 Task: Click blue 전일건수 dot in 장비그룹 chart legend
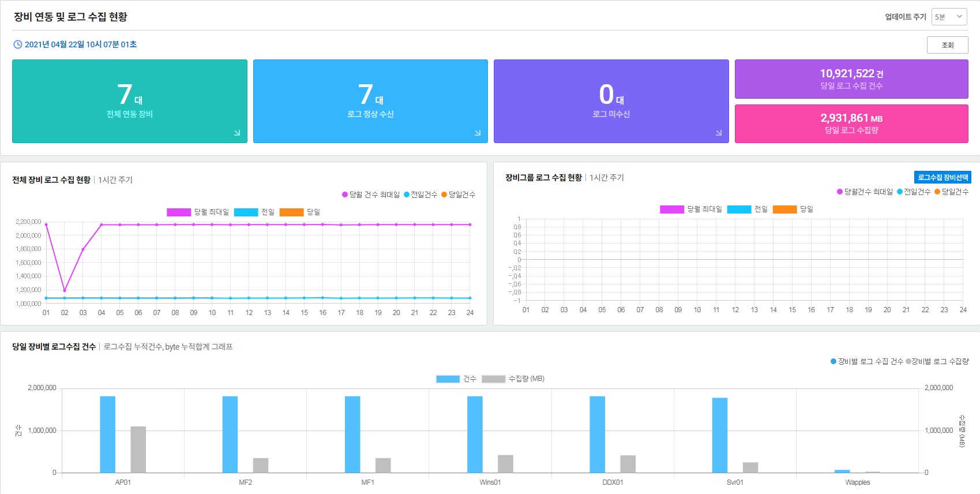click(900, 192)
